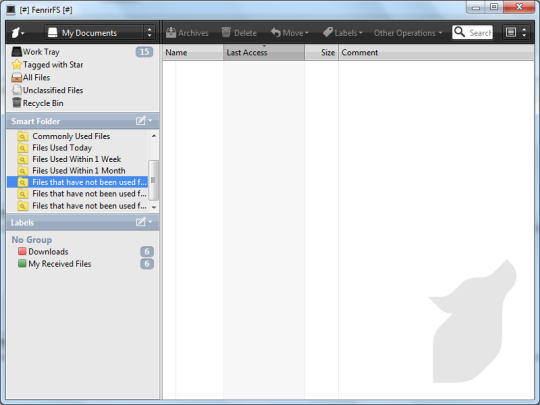The height and width of the screenshot is (405, 540).
Task: Click the FenrirFS title bar app icon
Action: 11,10
